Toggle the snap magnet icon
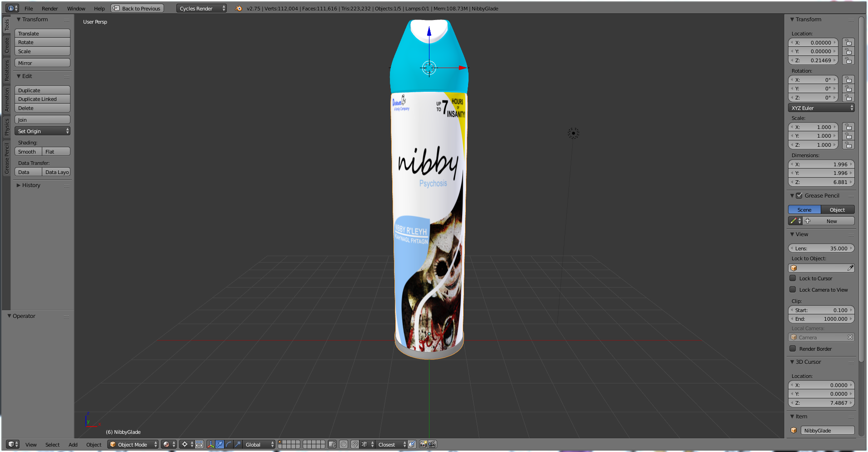This screenshot has height=452, width=868. coord(354,444)
